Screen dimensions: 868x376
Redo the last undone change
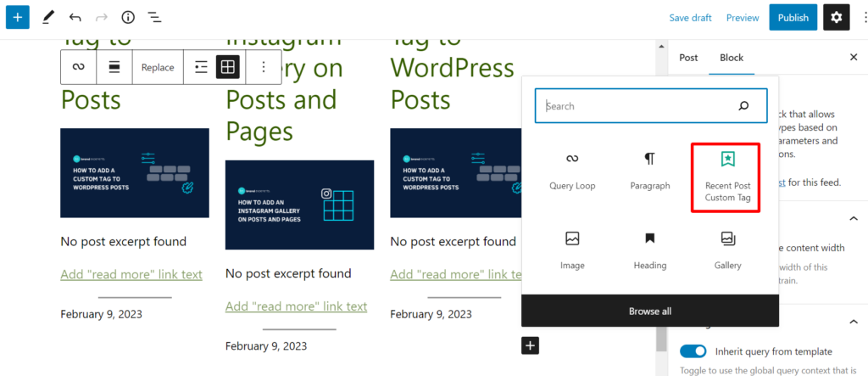pos(102,18)
